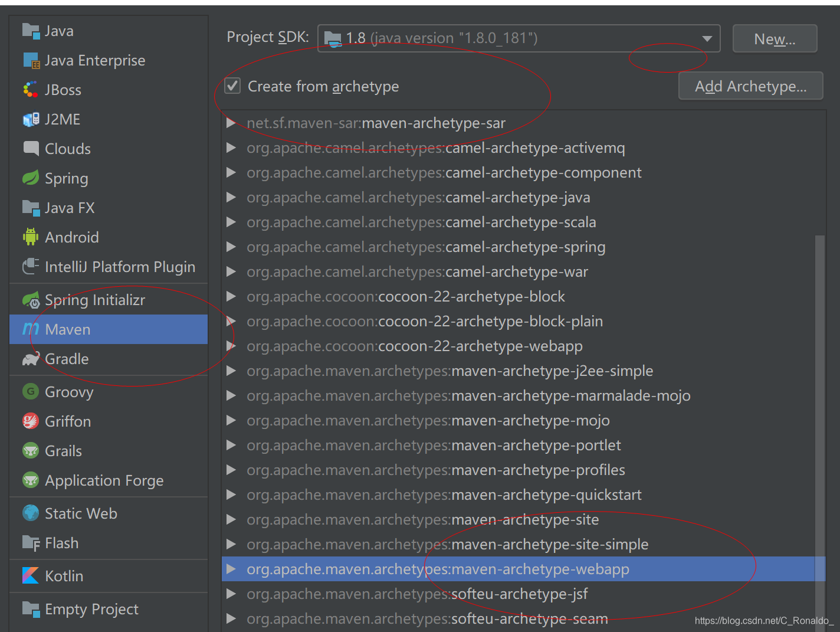Open the Project SDK dropdown arrow

707,39
